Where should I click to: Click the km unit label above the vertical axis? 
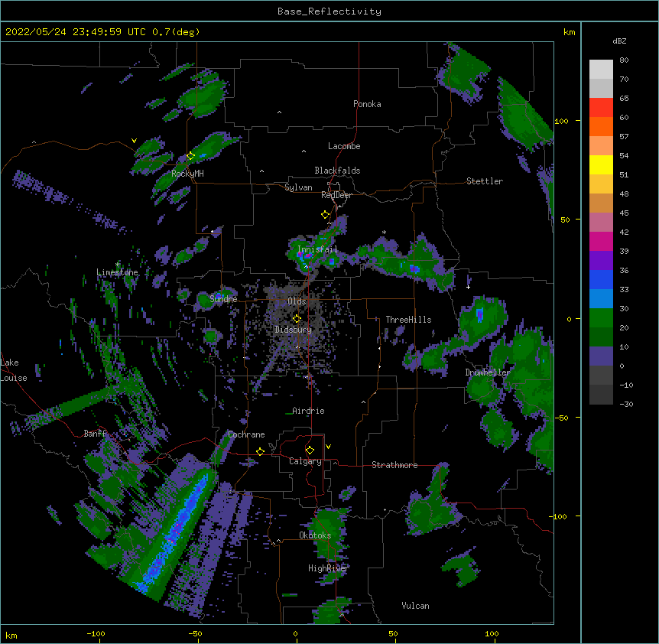tap(569, 32)
